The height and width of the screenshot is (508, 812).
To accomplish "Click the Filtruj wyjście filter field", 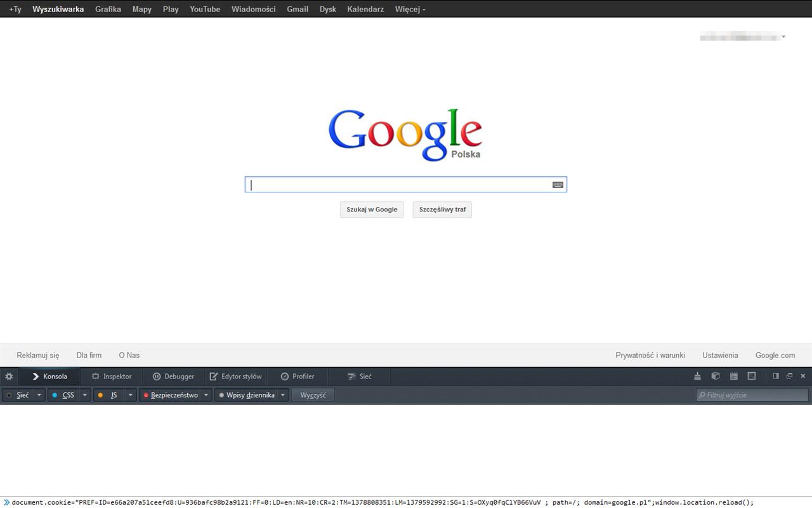I will point(752,395).
